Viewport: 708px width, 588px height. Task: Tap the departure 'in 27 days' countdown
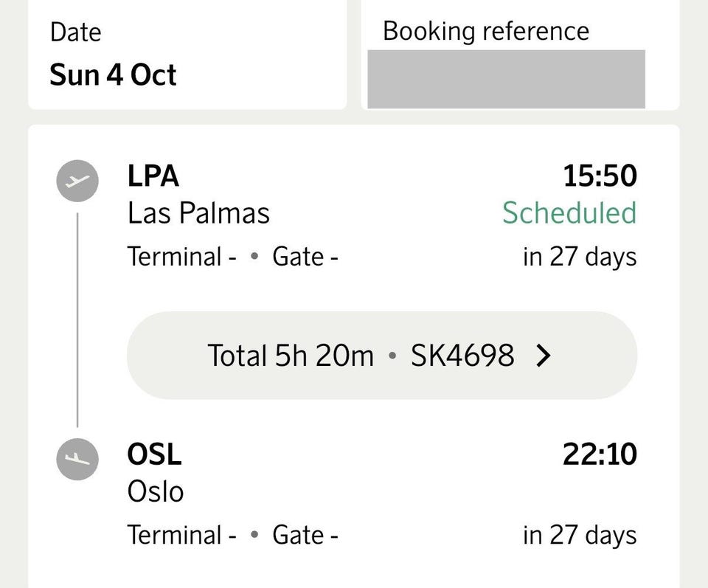[580, 257]
